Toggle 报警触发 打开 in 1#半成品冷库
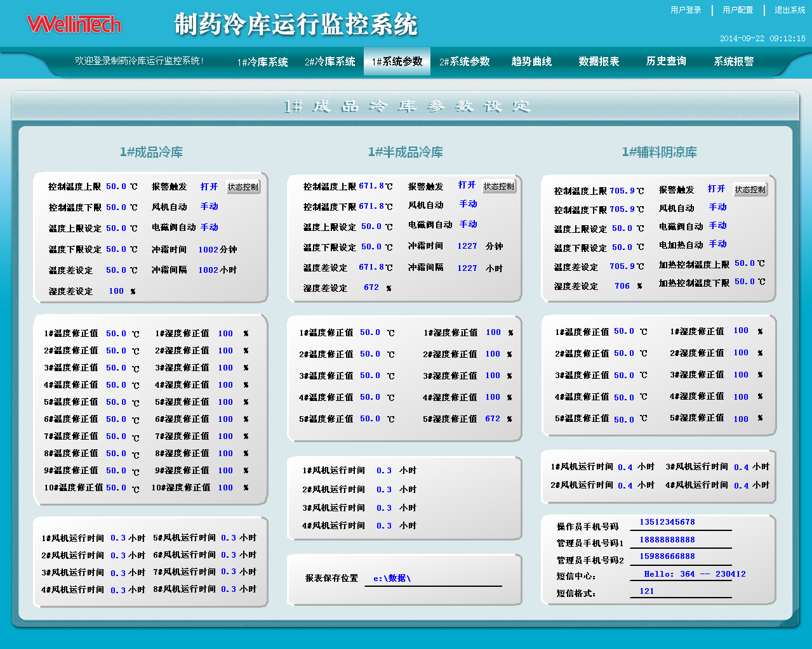This screenshot has height=649, width=812. (467, 185)
